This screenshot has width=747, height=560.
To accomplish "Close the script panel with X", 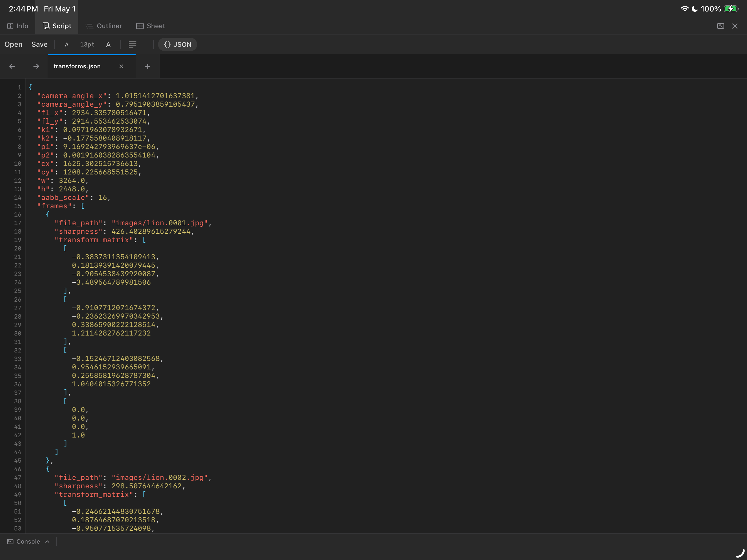I will tap(734, 26).
